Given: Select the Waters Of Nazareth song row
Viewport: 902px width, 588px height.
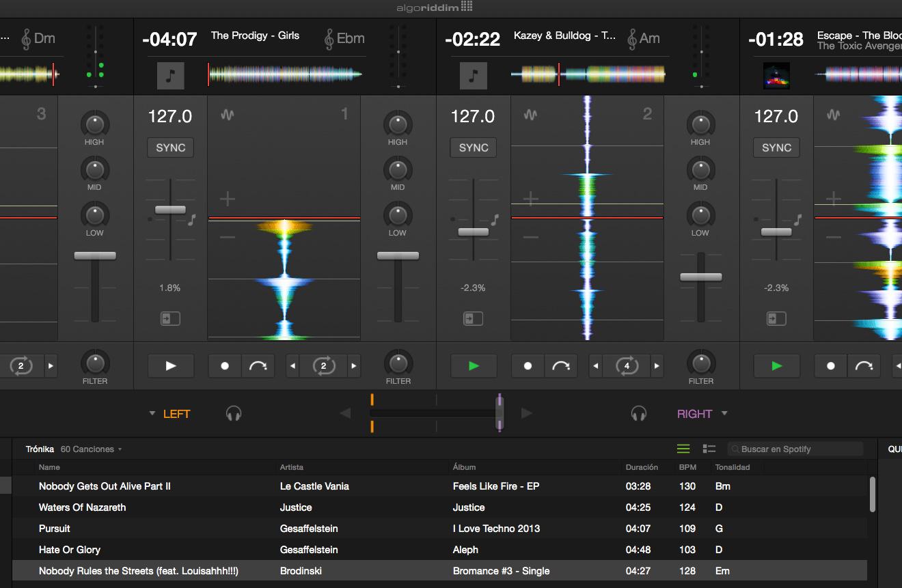Looking at the screenshot, I should (x=439, y=507).
